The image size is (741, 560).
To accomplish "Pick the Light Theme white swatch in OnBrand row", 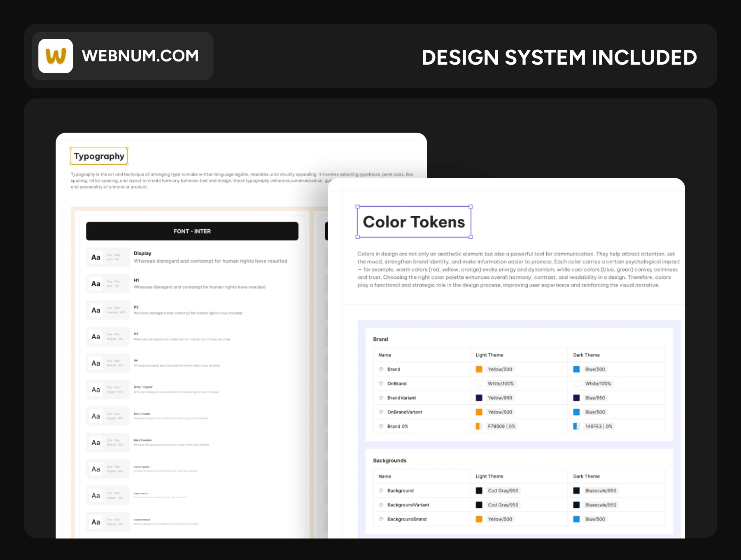I will coord(479,383).
